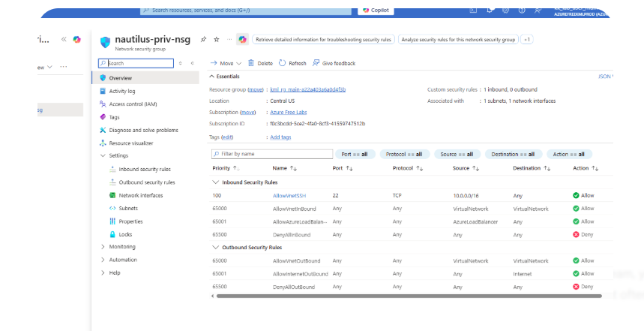
Task: Show more Copilot suggestions with +1
Action: point(527,40)
